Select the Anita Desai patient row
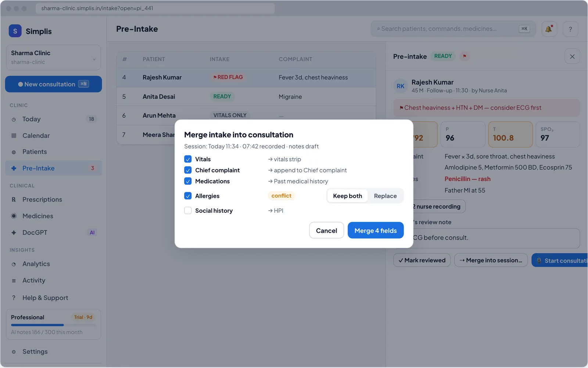The width and height of the screenshot is (588, 368). pyautogui.click(x=246, y=97)
